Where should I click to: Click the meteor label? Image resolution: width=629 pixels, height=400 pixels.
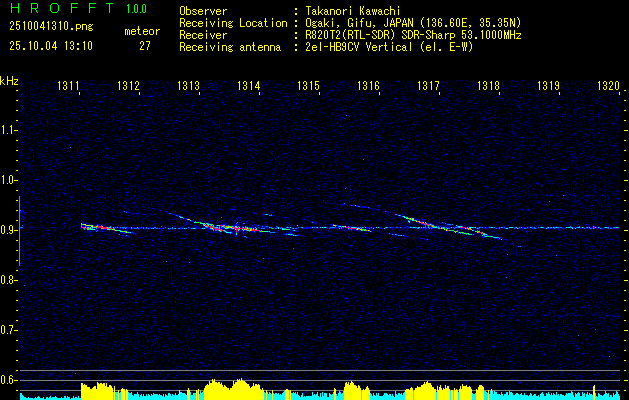click(x=142, y=31)
